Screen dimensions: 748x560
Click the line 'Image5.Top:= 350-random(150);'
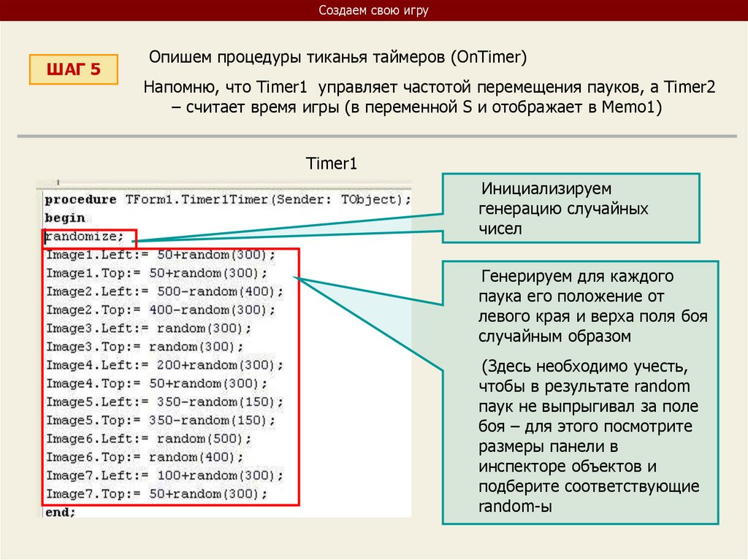point(161,421)
